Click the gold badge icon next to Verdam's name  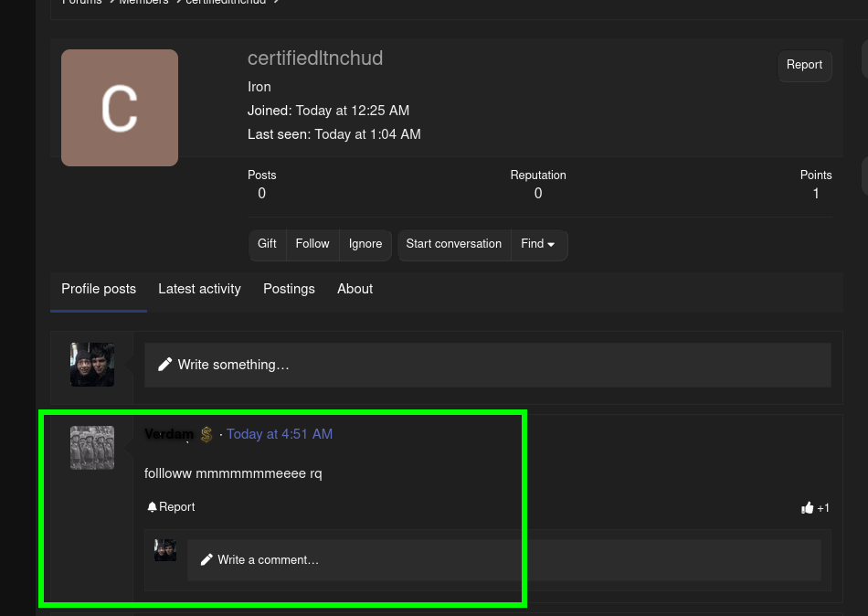[206, 434]
